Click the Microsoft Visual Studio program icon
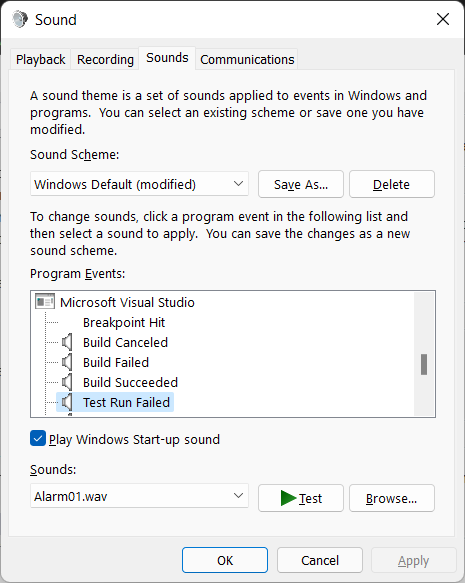 point(45,302)
